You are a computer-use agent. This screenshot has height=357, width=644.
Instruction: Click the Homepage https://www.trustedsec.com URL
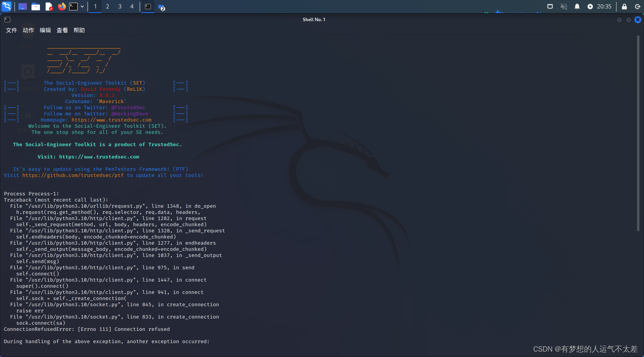[x=111, y=120]
